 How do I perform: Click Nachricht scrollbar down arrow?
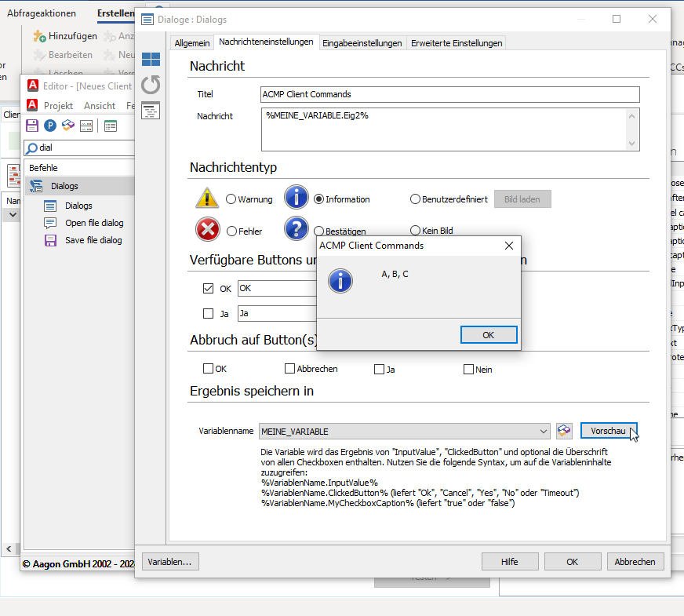click(631, 143)
